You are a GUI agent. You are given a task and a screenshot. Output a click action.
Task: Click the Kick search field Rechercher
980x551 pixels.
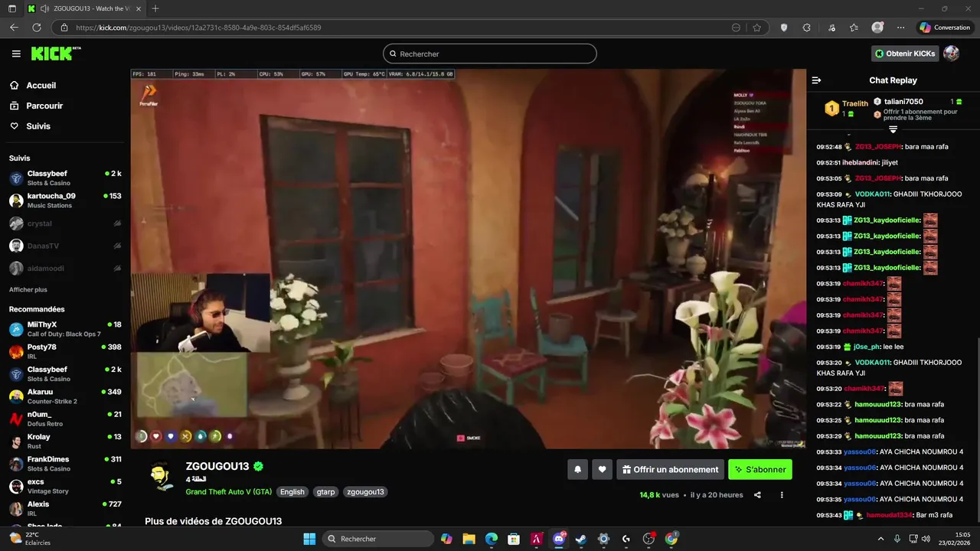click(490, 54)
